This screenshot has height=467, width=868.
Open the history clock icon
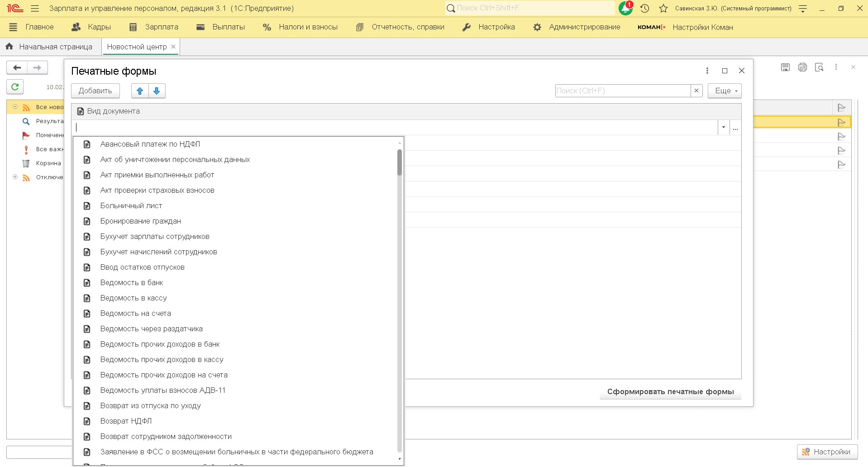645,8
